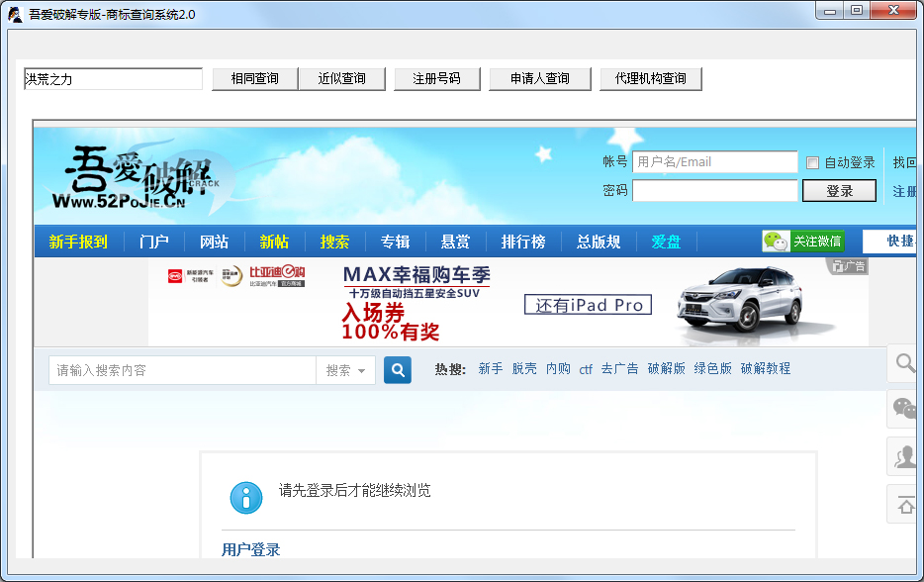Click the back-to-top arrow icon
Image resolution: width=924 pixels, height=582 pixels.
point(905,505)
